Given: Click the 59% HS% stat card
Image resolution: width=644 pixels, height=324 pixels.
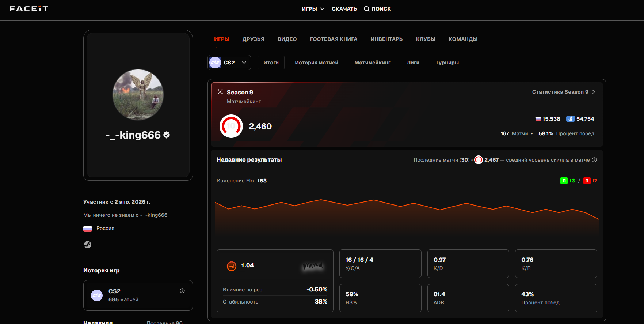Looking at the screenshot, I should 380,298.
